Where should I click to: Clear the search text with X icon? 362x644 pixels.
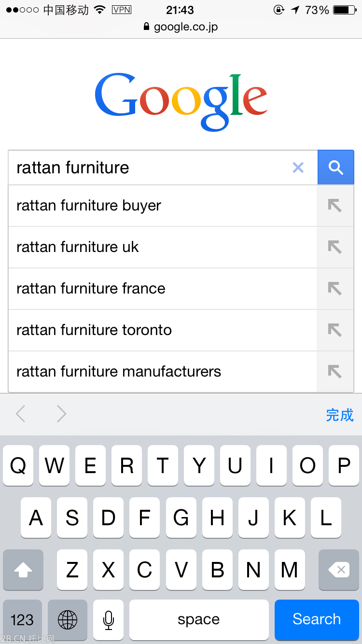(298, 168)
